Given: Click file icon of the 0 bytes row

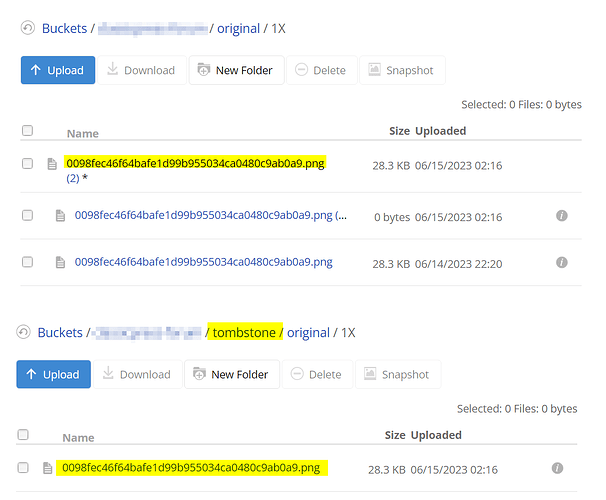Looking at the screenshot, I should coord(60,216).
